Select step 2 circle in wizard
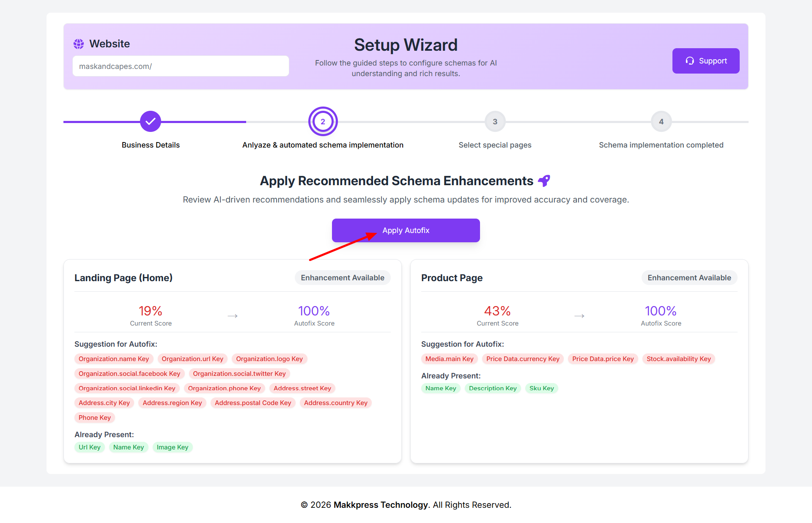Screen dimensions: 812x523 (323, 122)
